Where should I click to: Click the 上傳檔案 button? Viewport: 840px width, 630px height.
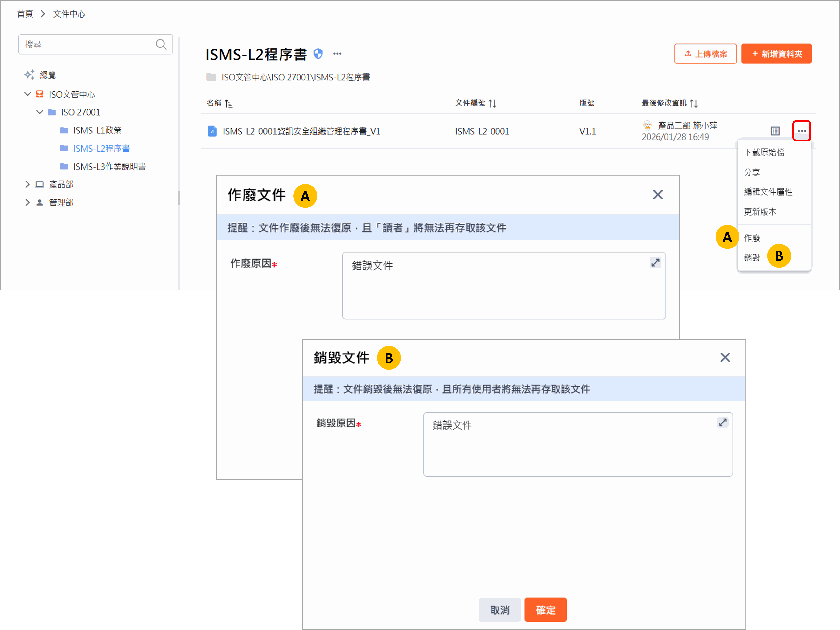pos(705,54)
